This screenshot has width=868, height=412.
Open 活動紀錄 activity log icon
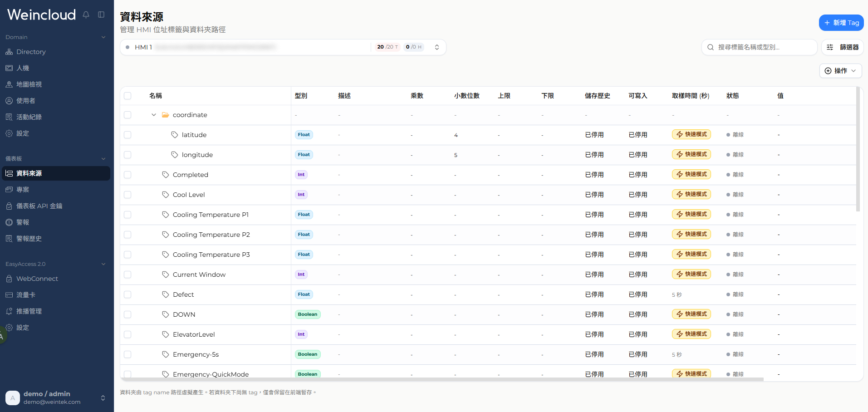pos(9,117)
